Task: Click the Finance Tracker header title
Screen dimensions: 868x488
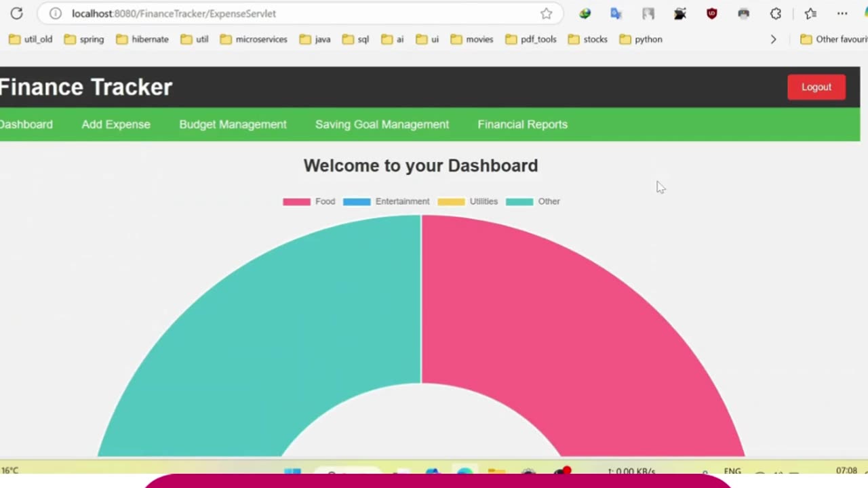Action: (86, 87)
